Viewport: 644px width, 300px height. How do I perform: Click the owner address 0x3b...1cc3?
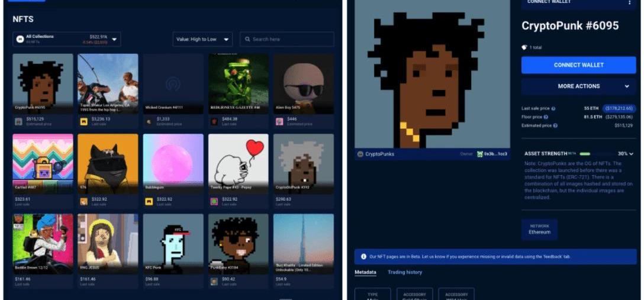coord(496,154)
